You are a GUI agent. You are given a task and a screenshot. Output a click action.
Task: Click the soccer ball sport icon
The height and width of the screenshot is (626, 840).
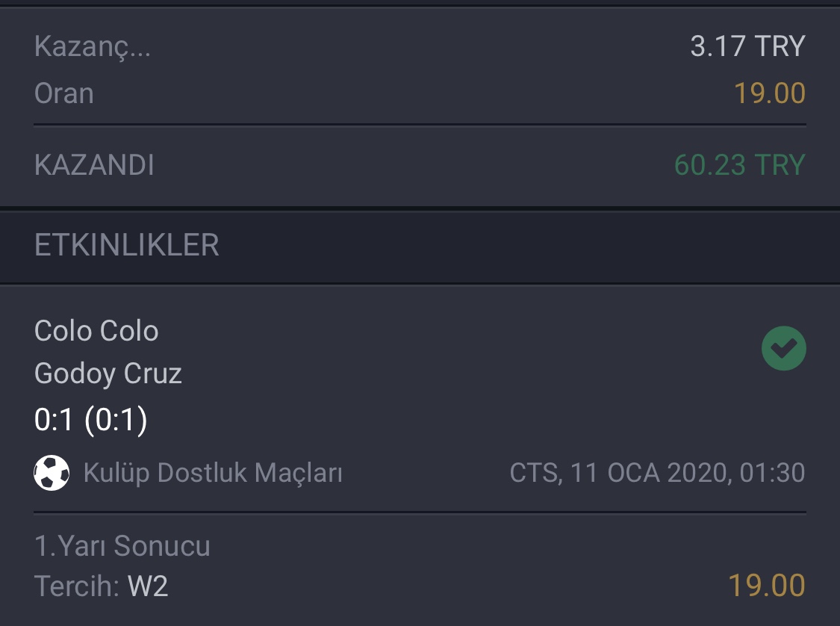(x=52, y=473)
